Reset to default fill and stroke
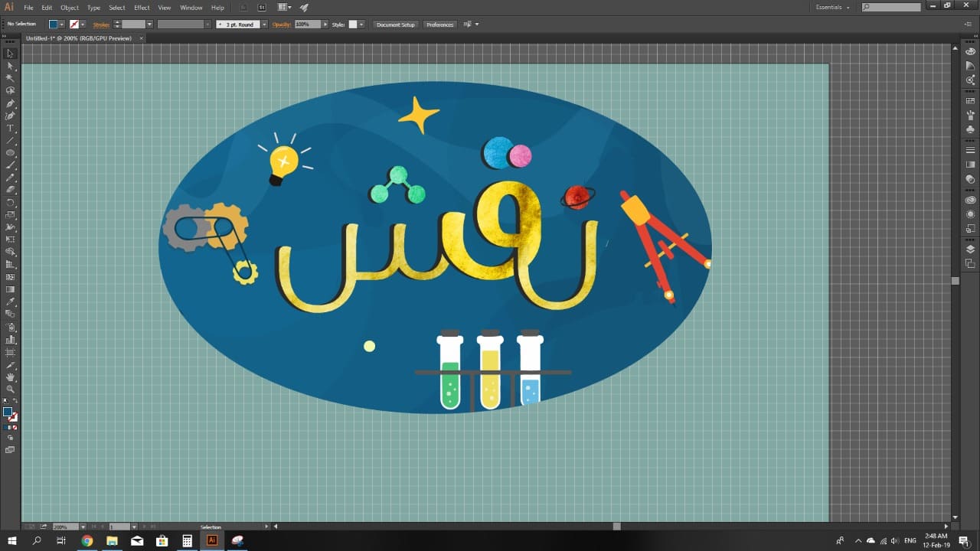The height and width of the screenshot is (551, 980). click(5, 402)
